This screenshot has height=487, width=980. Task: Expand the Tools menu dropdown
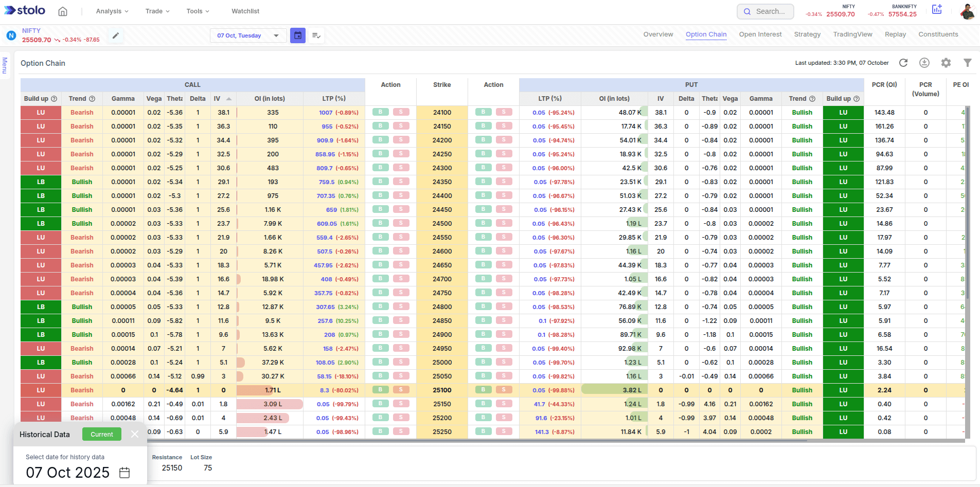[x=198, y=11]
